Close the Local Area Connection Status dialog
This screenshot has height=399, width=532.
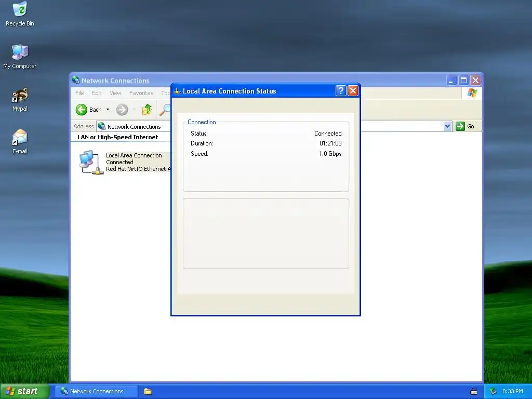point(353,90)
